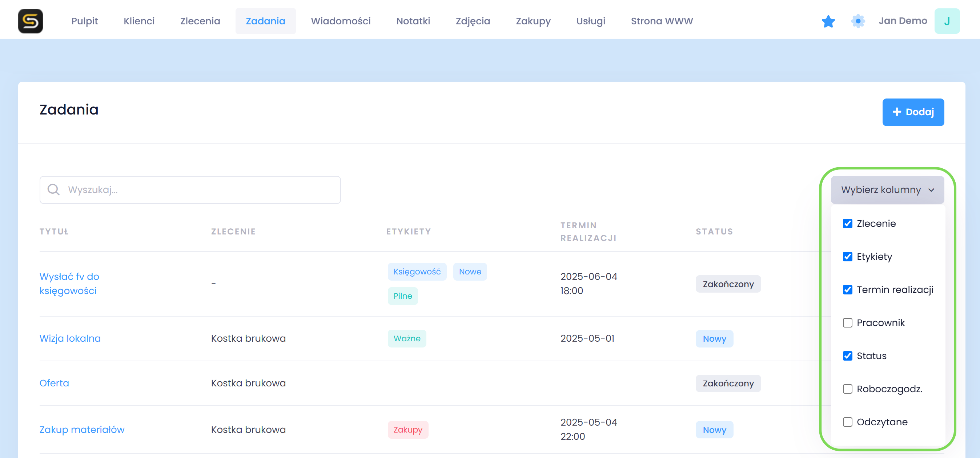Screen dimensions: 980x458
Task: Open the J user avatar
Action: click(947, 21)
